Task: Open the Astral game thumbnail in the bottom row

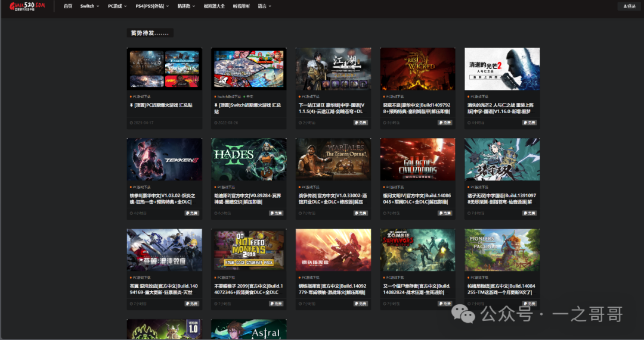Action: (x=249, y=329)
